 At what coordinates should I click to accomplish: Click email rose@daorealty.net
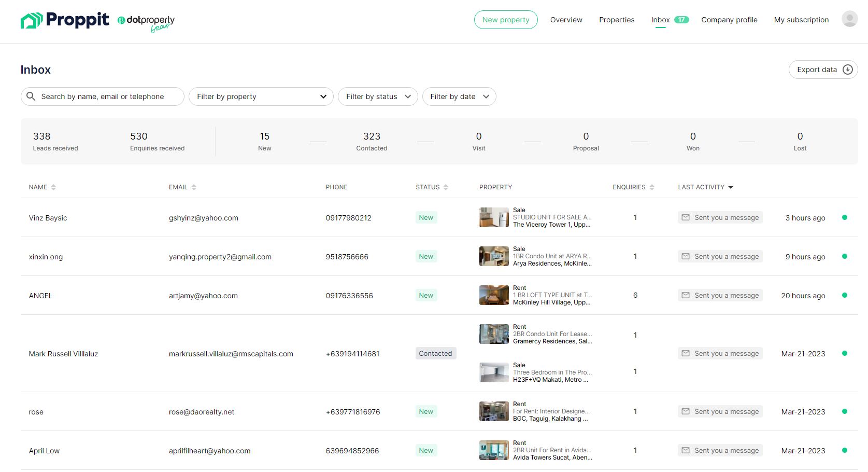click(x=202, y=412)
